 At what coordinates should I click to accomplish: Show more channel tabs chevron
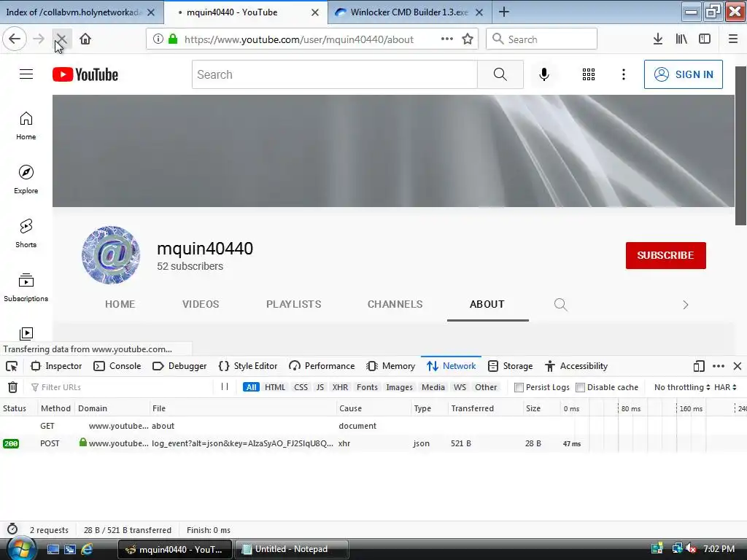(686, 305)
